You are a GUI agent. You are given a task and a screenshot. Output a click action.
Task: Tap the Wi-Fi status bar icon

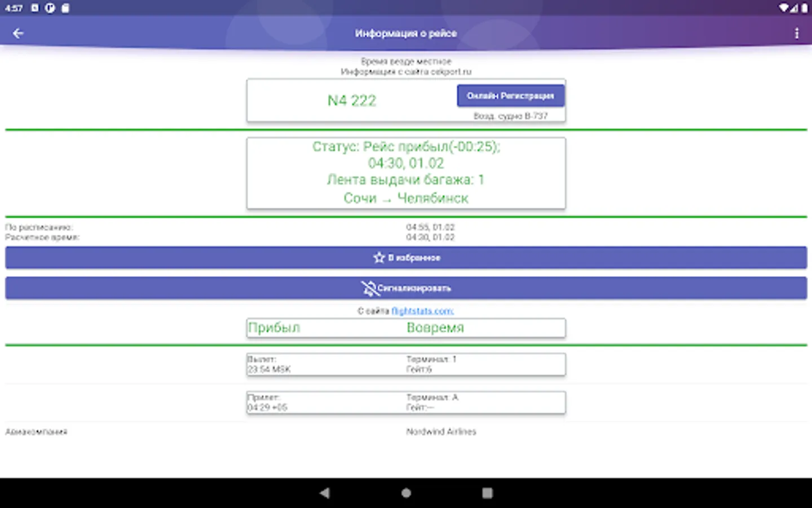coord(784,8)
